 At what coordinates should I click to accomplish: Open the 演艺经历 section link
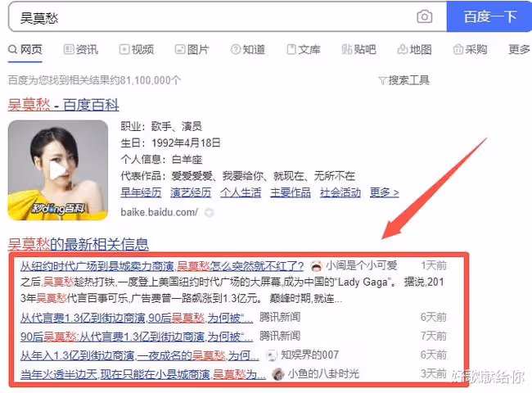click(191, 192)
